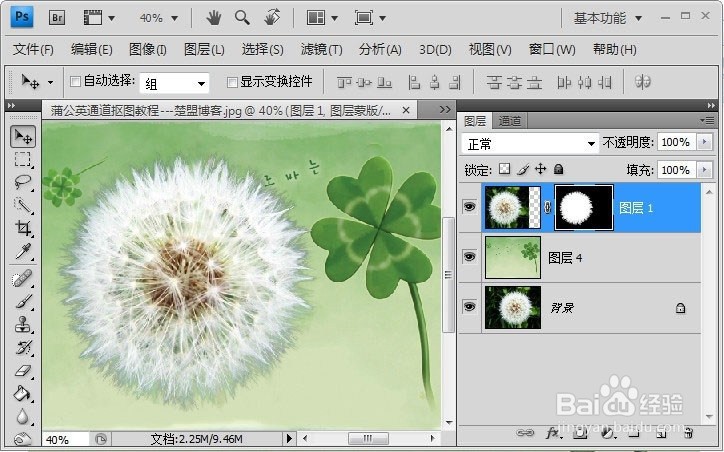Screen dimensions: 724x452
Task: Select the Eyedropper tool
Action: 23,251
